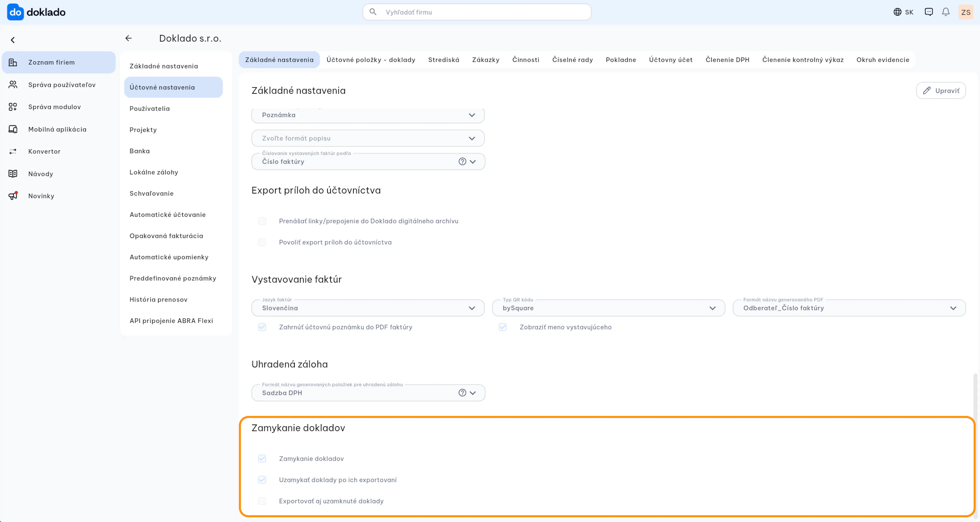
Task: Open Preddefinované poznámky settings
Action: point(174,278)
